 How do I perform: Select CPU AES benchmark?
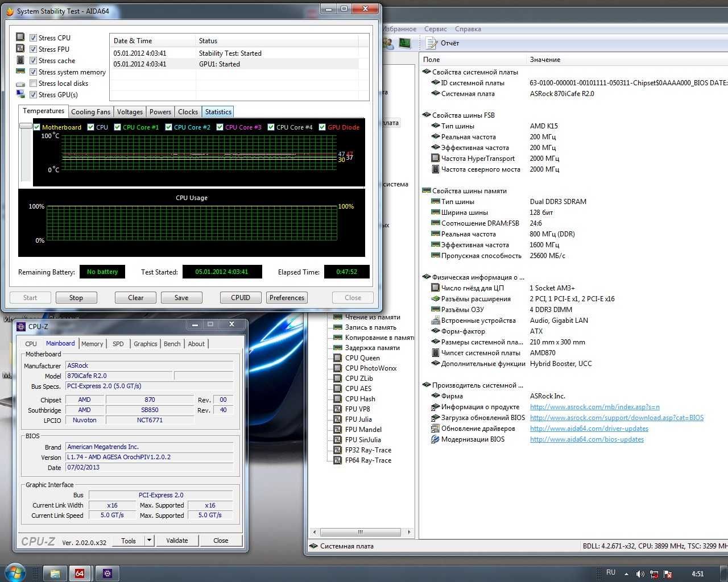pyautogui.click(x=358, y=389)
